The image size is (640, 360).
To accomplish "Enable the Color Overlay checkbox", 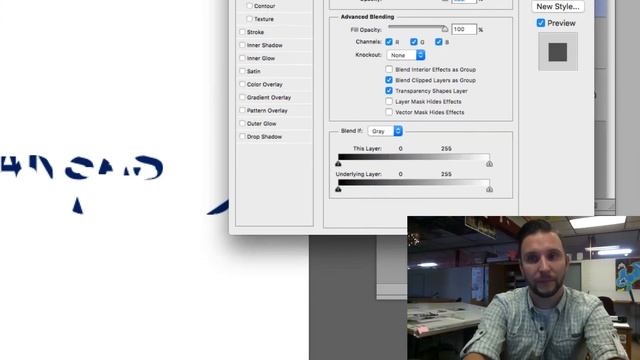I will pos(242,84).
